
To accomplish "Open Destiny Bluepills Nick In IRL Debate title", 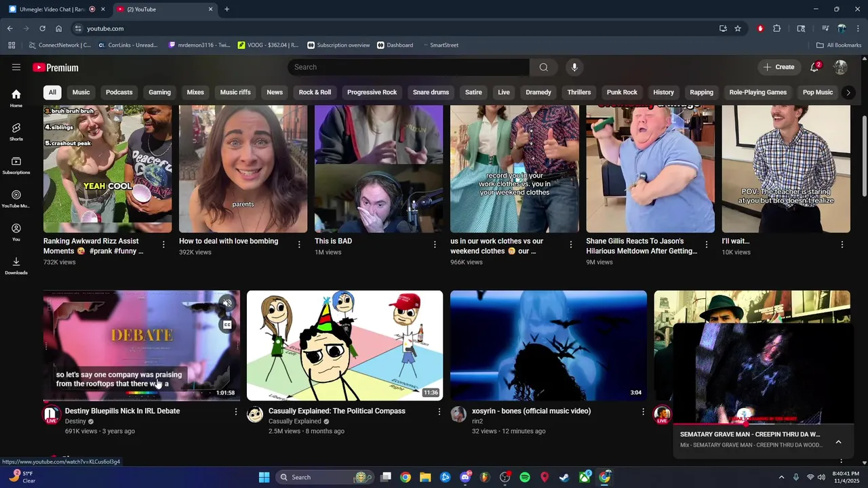I will pyautogui.click(x=122, y=411).
